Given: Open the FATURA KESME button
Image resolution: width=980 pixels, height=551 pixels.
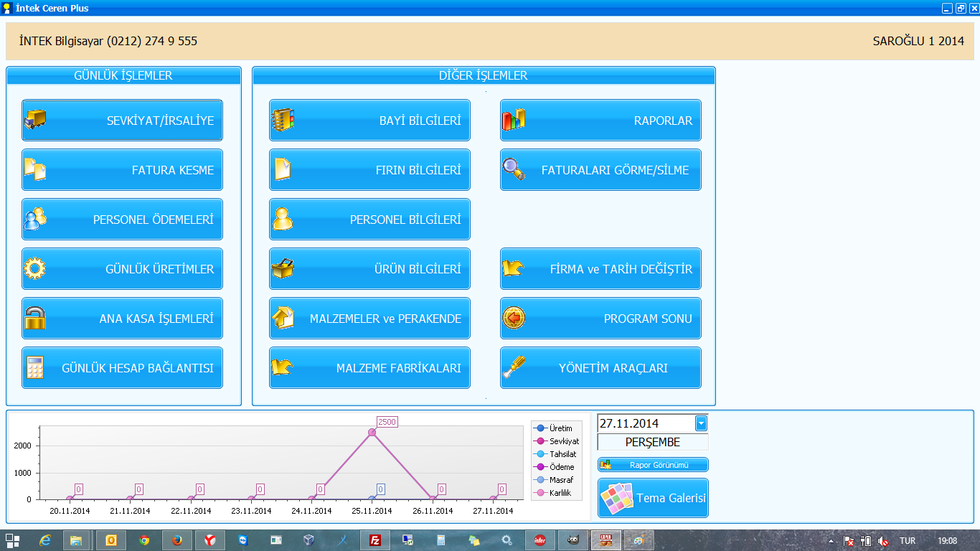Looking at the screenshot, I should coord(122,170).
